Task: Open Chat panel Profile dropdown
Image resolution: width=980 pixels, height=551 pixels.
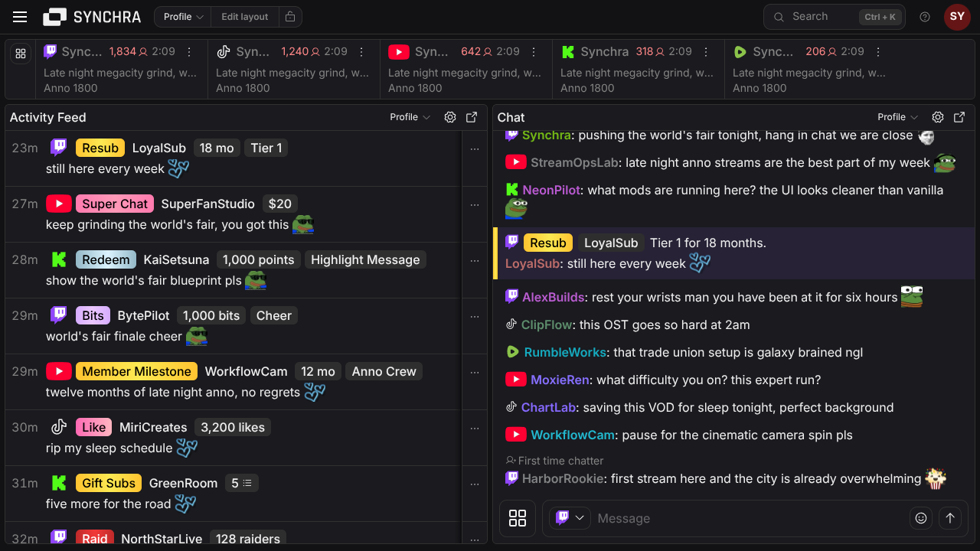Action: pyautogui.click(x=898, y=117)
